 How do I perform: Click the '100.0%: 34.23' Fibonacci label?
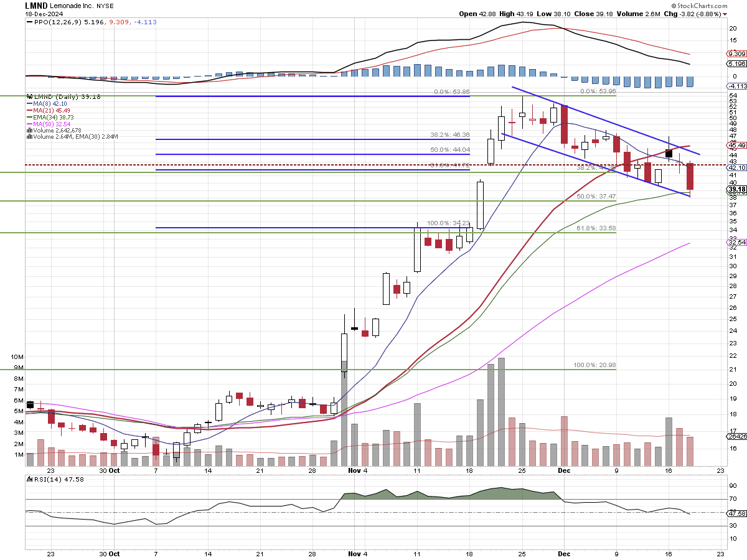(x=448, y=223)
